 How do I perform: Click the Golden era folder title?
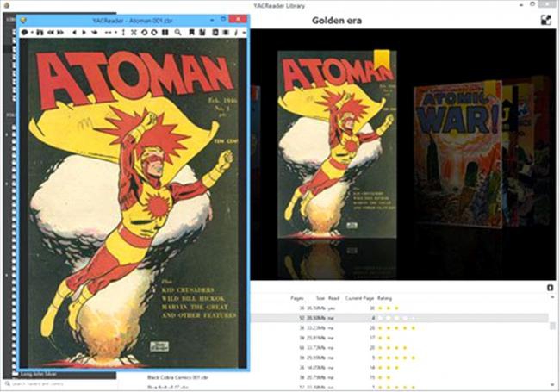pos(337,21)
